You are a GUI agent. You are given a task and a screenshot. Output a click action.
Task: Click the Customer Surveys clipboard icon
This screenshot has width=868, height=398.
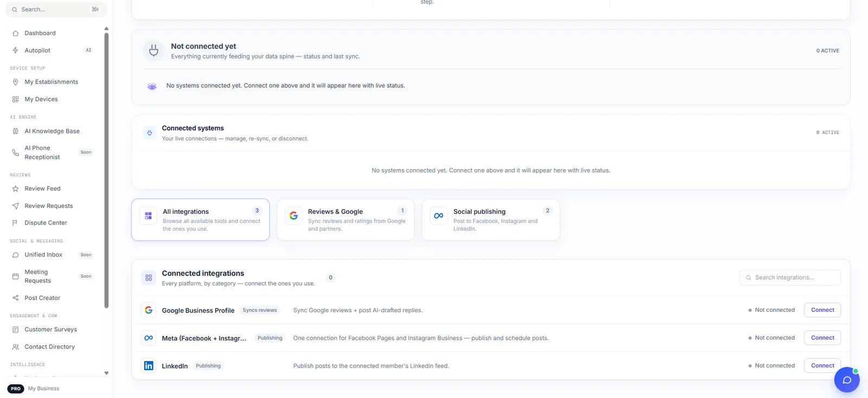15,330
